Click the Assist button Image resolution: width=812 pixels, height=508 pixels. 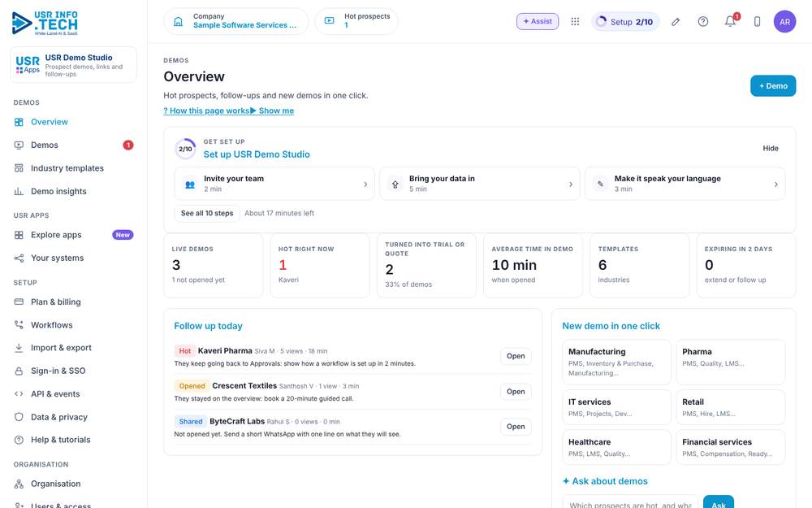pyautogui.click(x=538, y=21)
